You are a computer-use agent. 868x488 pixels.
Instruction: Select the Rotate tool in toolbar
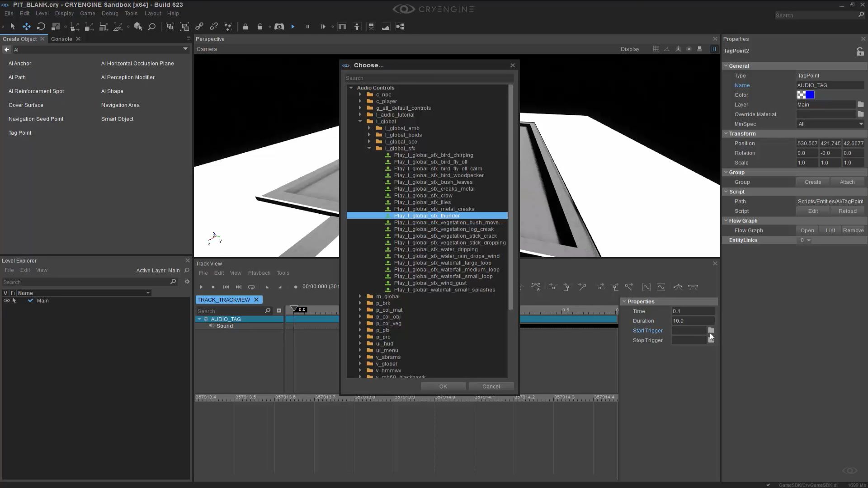coord(41,27)
